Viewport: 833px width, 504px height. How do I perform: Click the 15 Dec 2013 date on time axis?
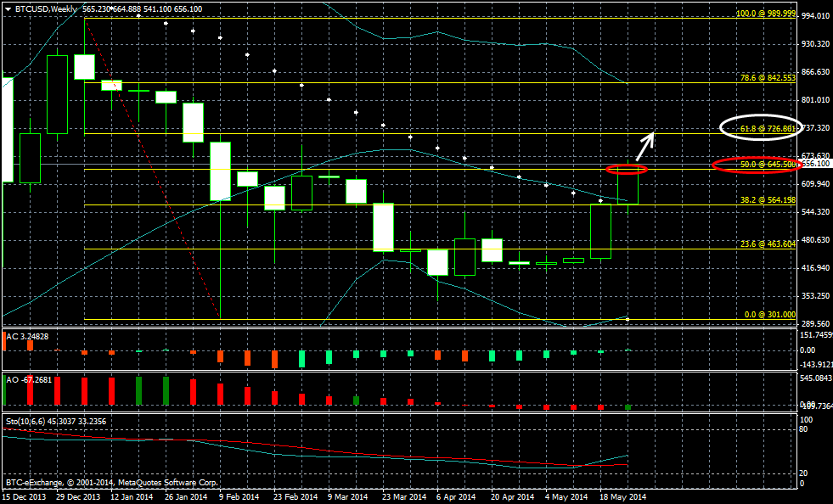(25, 496)
